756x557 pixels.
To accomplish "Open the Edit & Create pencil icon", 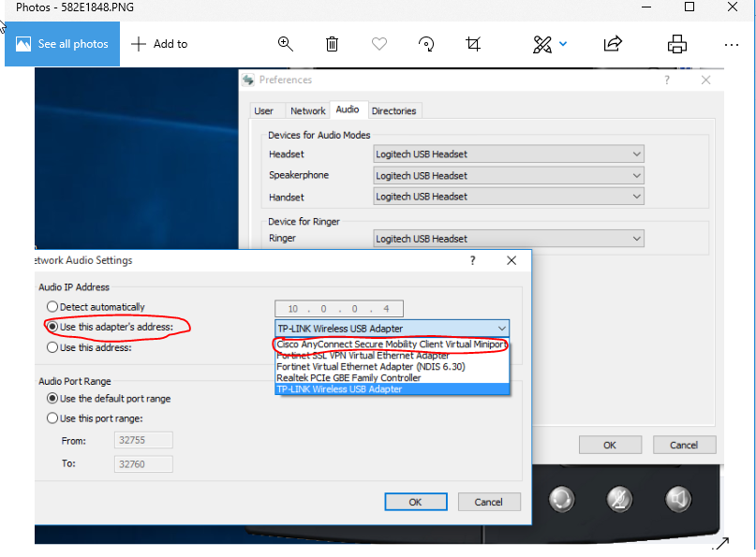I will pyautogui.click(x=541, y=44).
